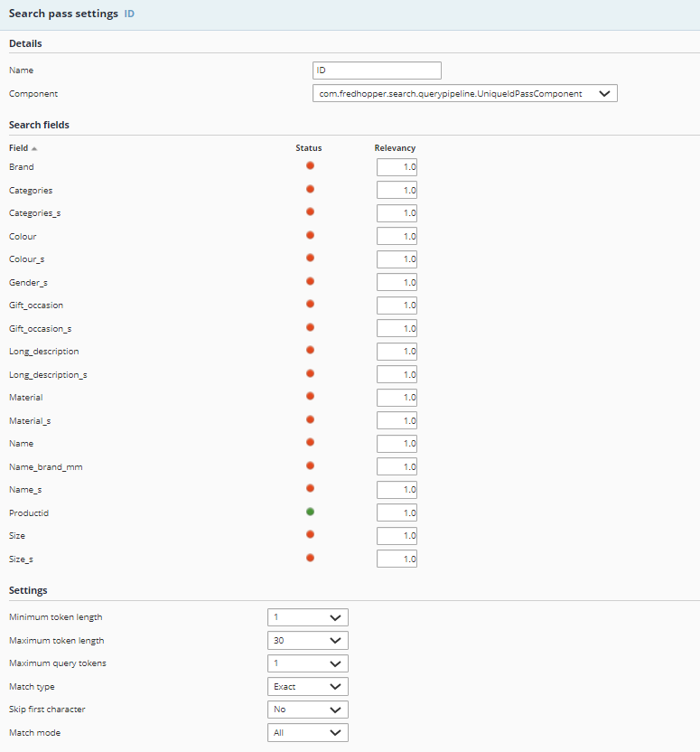Click the Long_description status dot
Screen dimensions: 700x752
pos(310,350)
